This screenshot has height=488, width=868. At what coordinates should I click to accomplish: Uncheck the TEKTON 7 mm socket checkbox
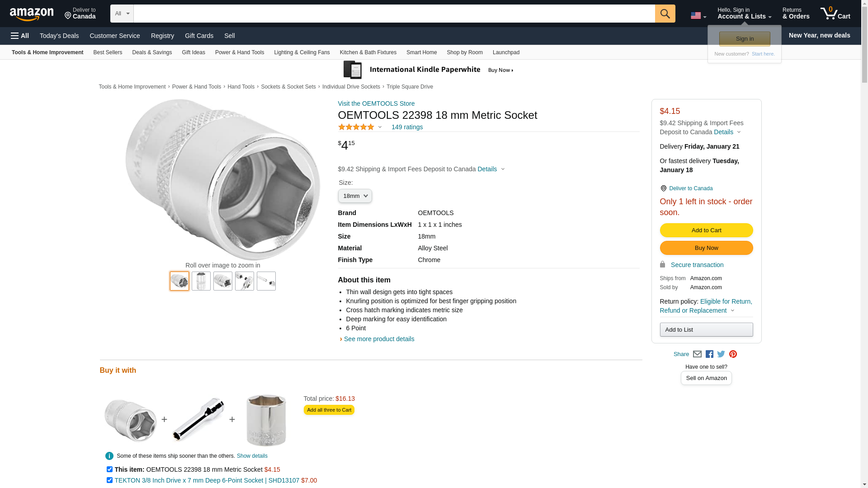[x=109, y=480]
